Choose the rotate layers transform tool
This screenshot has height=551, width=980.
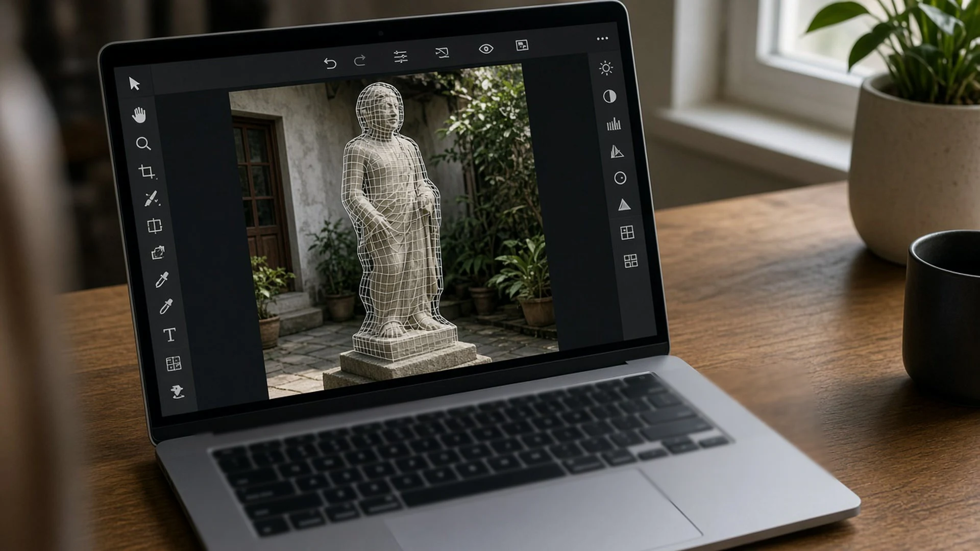tap(158, 253)
